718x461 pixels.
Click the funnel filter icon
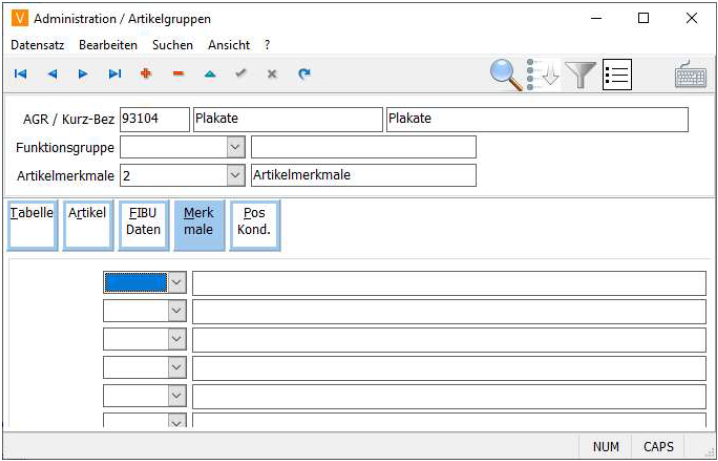[580, 74]
